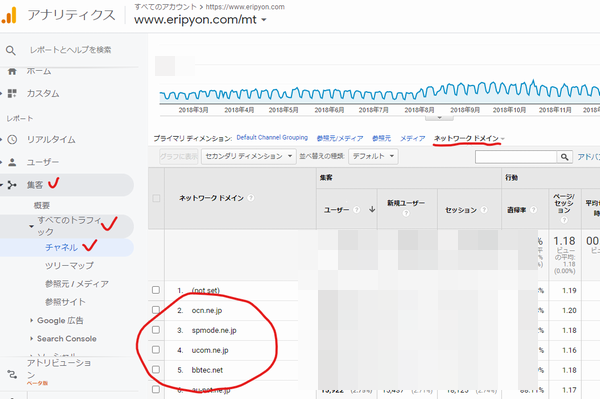Open チャネル report in sidebar
This screenshot has width=600, height=399.
pyautogui.click(x=61, y=248)
